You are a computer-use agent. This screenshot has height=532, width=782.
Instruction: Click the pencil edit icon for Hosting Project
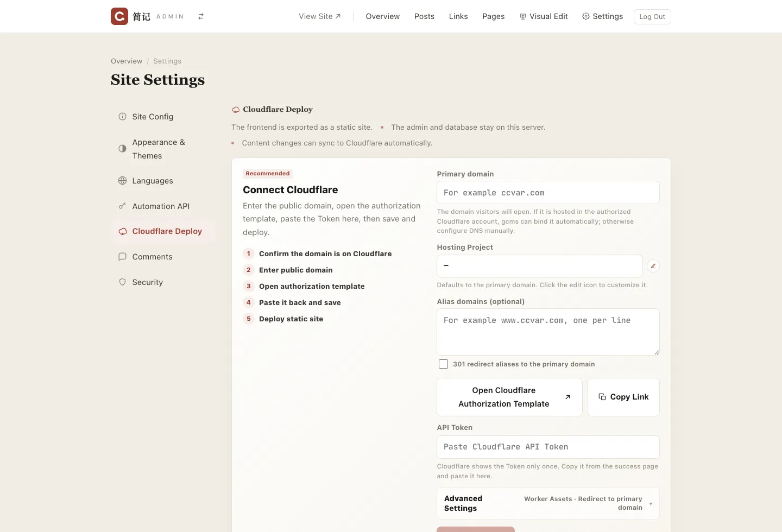click(x=653, y=266)
